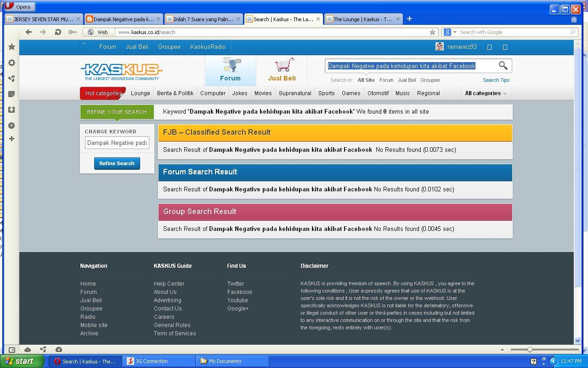Click the page scrollbar up arrow
Viewport: 588px width, 368px height.
coord(577,43)
